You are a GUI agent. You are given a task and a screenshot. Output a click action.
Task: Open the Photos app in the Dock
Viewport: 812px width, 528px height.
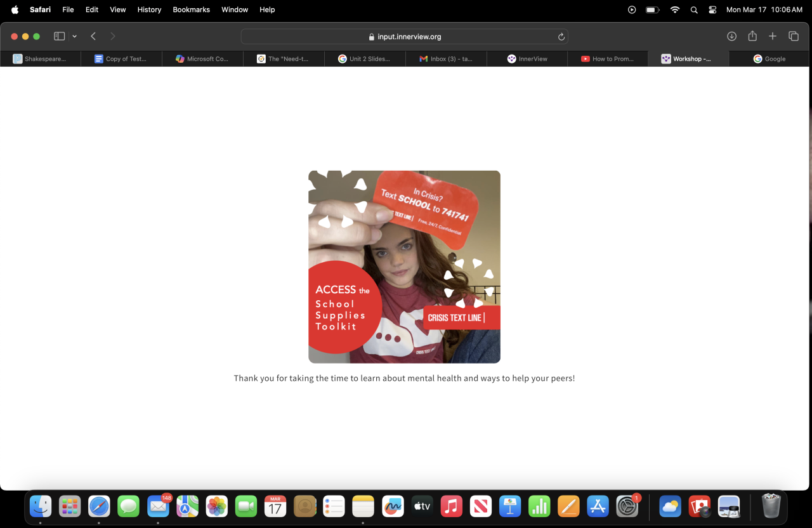point(216,506)
